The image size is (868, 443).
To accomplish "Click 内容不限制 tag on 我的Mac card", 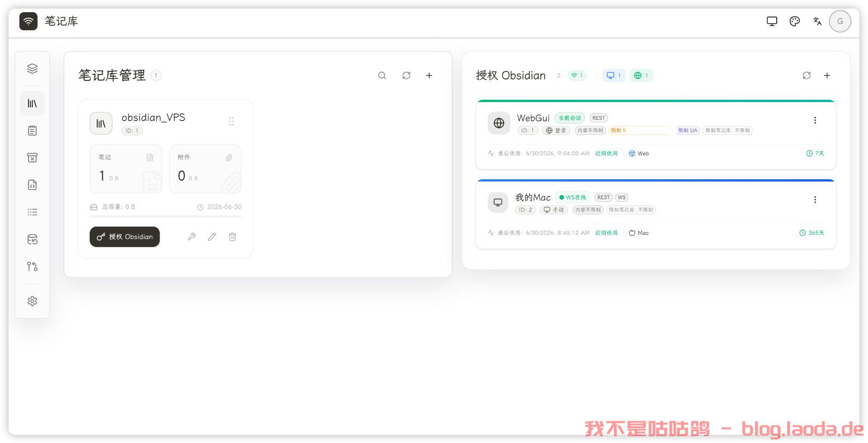I will (x=588, y=210).
